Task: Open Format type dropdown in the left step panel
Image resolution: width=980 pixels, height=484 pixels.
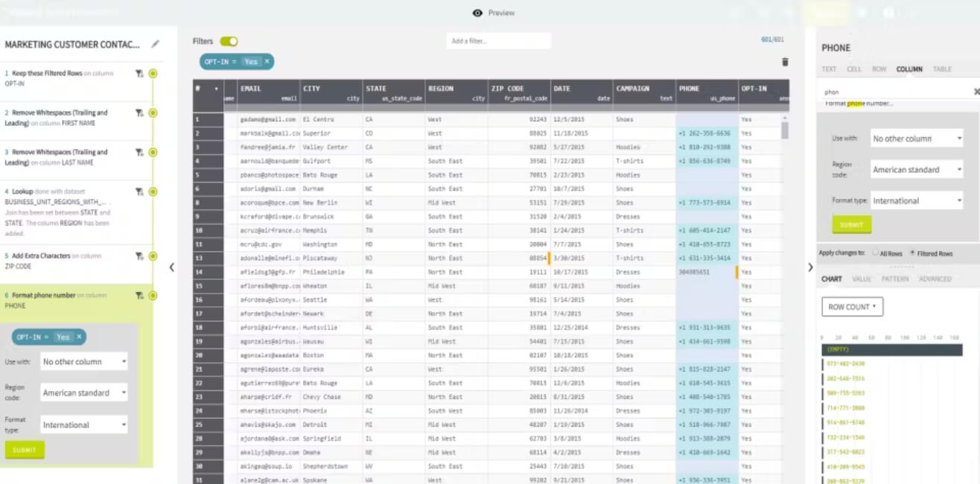Action: (x=84, y=425)
